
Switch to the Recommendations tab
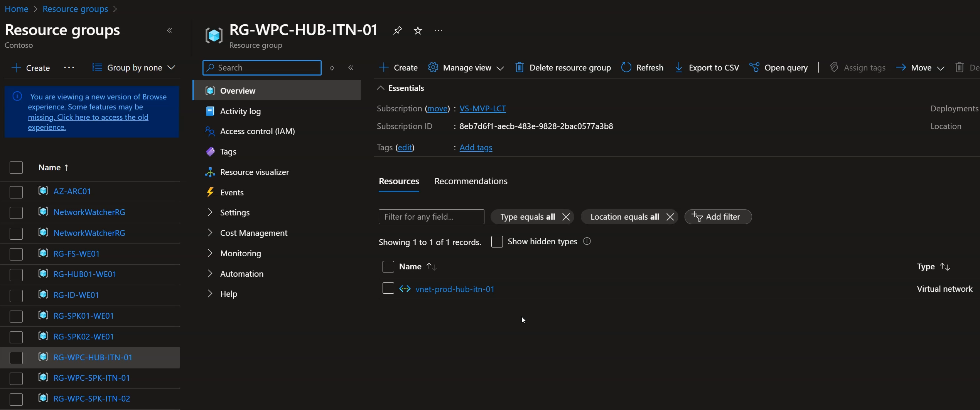[x=471, y=181]
